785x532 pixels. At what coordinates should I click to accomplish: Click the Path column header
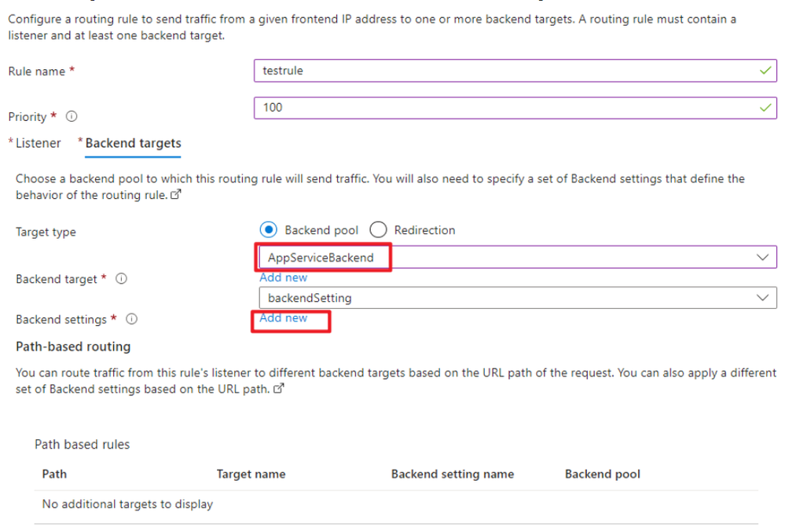(x=54, y=474)
